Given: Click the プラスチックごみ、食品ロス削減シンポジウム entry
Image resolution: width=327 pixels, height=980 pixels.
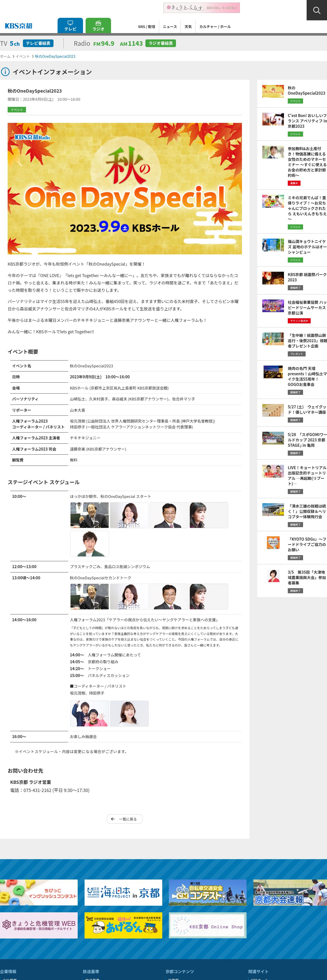Looking at the screenshot, I should click(110, 567).
